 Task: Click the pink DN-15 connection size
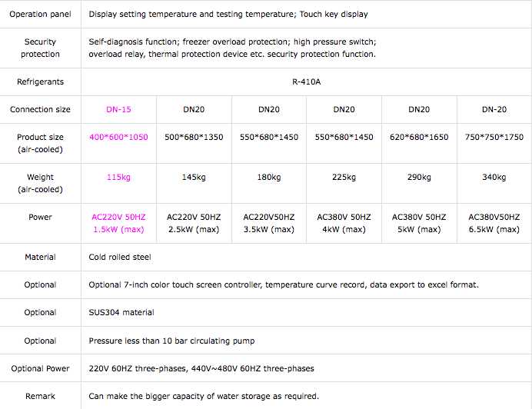click(118, 109)
